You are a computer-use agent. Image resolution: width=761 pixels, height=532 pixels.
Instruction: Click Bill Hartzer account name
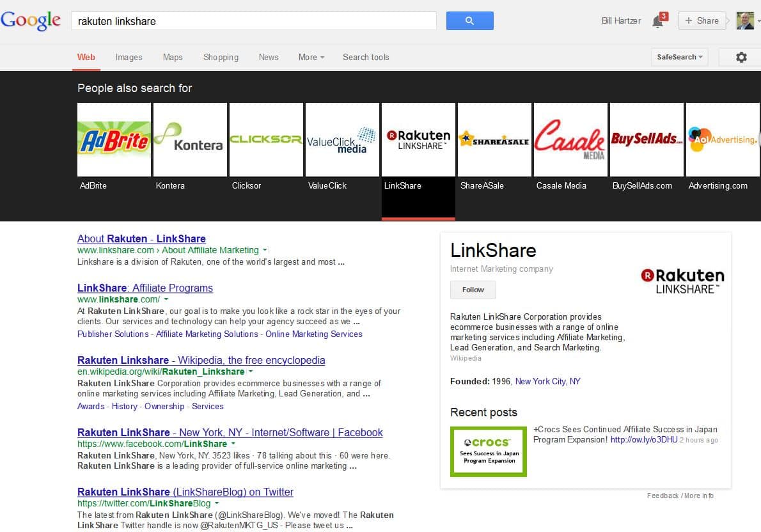(x=621, y=21)
